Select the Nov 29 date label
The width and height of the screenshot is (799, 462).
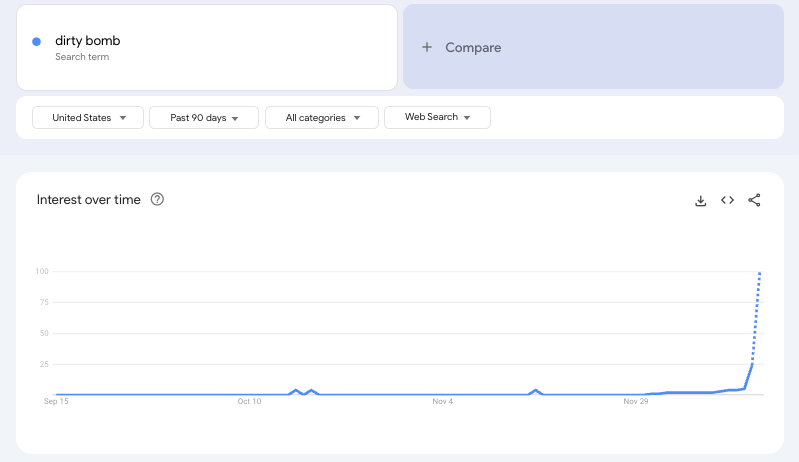tap(636, 402)
